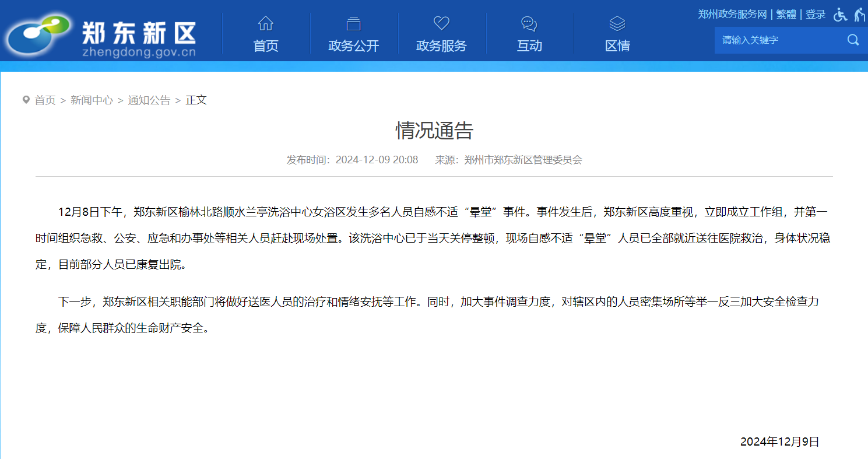Screen dimensions: 868x459
Task: Click the 政务公开 folder icon
Action: click(x=353, y=23)
